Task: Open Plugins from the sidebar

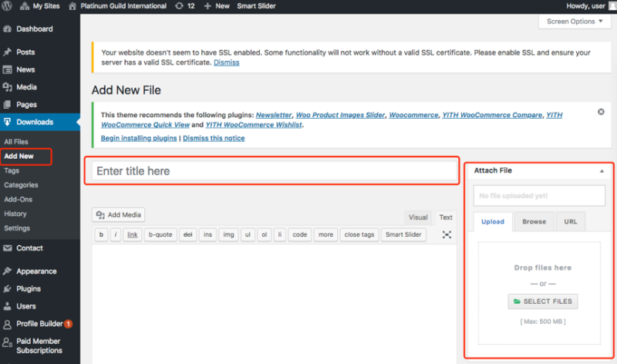Action: click(x=29, y=288)
